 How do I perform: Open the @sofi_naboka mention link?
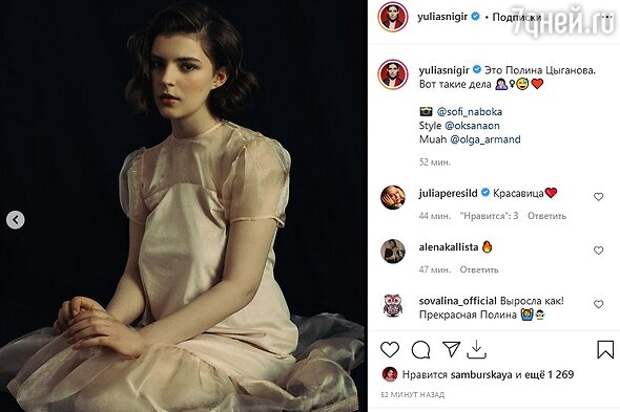tap(469, 112)
